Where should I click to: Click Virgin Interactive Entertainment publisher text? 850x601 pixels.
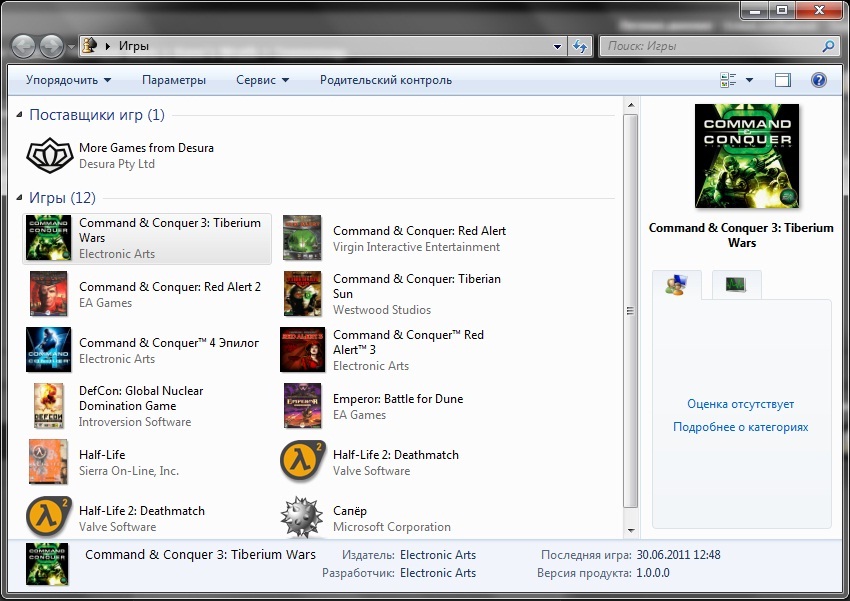click(416, 247)
